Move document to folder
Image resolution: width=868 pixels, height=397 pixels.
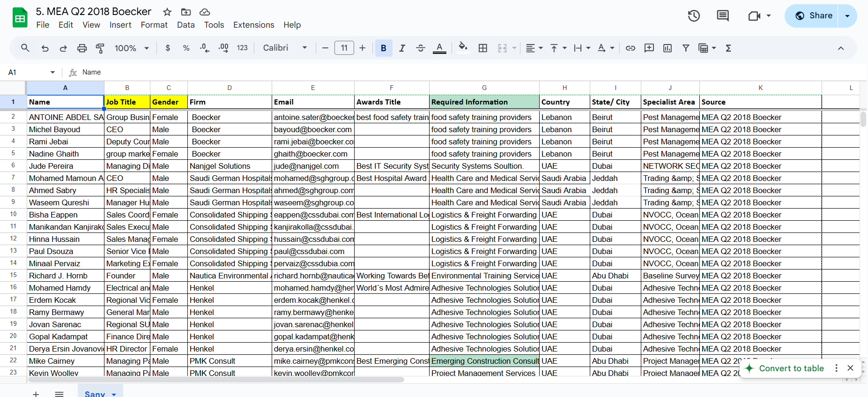coord(186,12)
